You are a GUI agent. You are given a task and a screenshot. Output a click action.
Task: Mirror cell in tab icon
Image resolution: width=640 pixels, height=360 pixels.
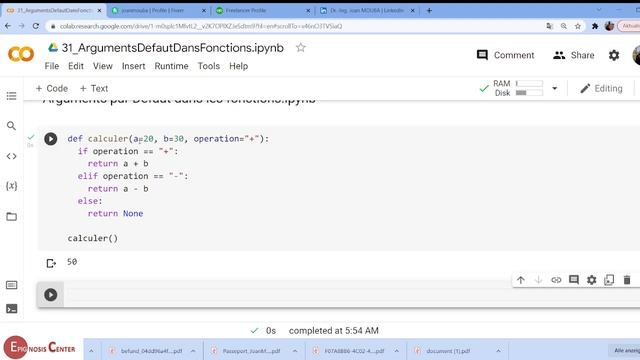point(609,280)
